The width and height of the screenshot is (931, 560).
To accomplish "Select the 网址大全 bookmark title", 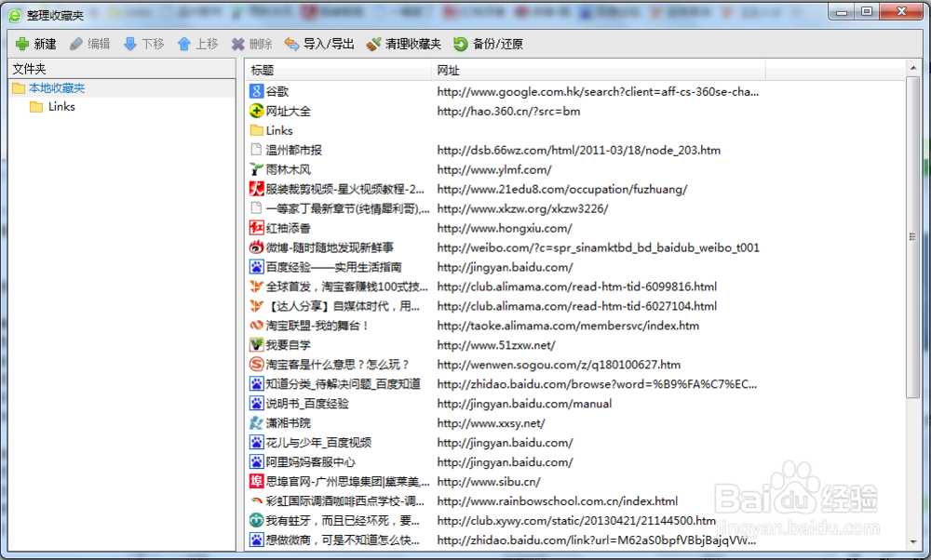I will pyautogui.click(x=289, y=111).
